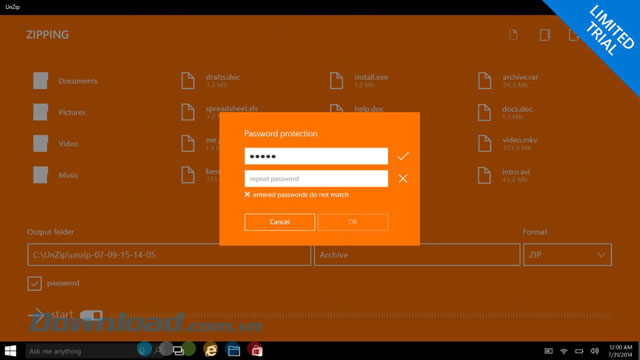This screenshot has height=360, width=640.
Task: Select the install.exe file
Action: 359,81
